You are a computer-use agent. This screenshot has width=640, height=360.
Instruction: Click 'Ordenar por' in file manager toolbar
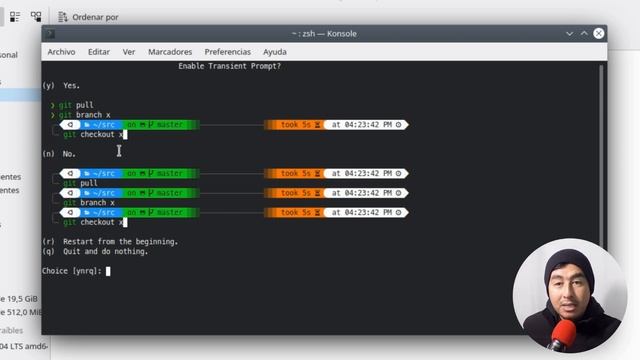95,17
